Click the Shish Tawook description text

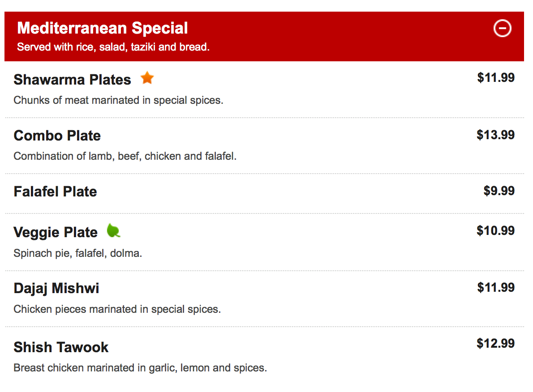pyautogui.click(x=140, y=368)
